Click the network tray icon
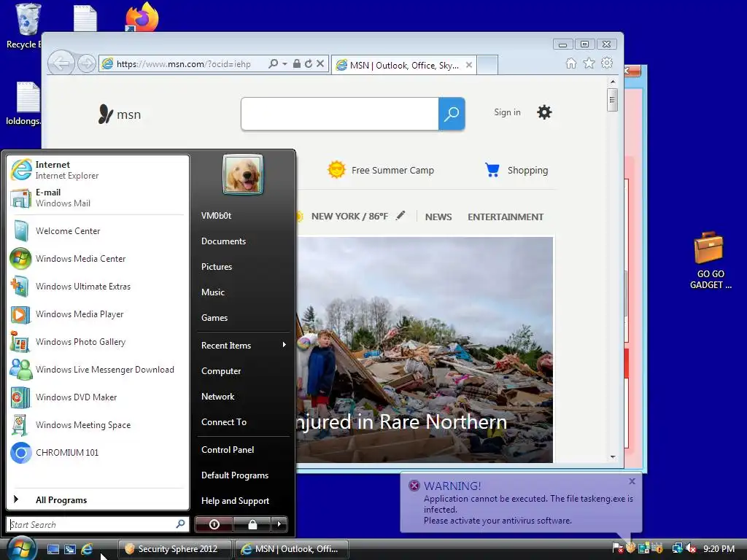The width and height of the screenshot is (747, 560). 677,548
